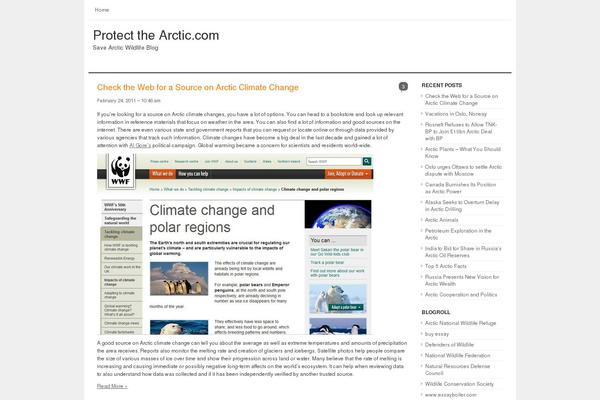This screenshot has width=600, height=400.
Task: Open recent post Alaska Seeks to Overturn Delay
Action: [x=462, y=206]
